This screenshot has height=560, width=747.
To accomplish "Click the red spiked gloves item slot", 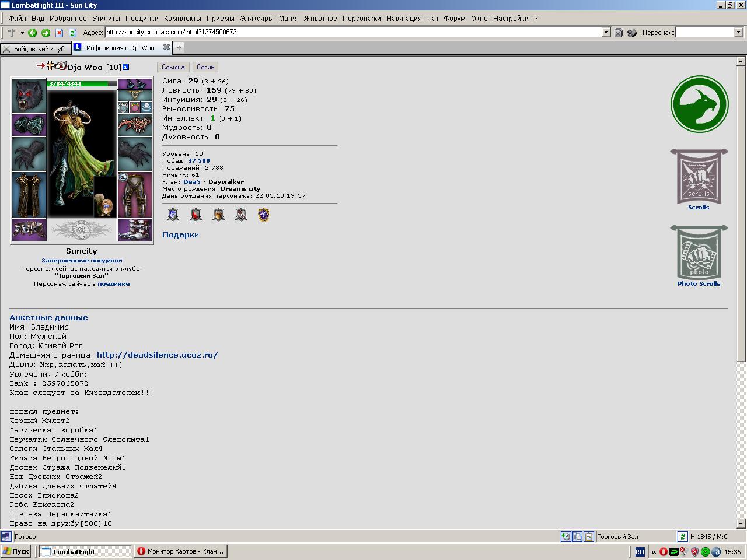I will point(135,125).
